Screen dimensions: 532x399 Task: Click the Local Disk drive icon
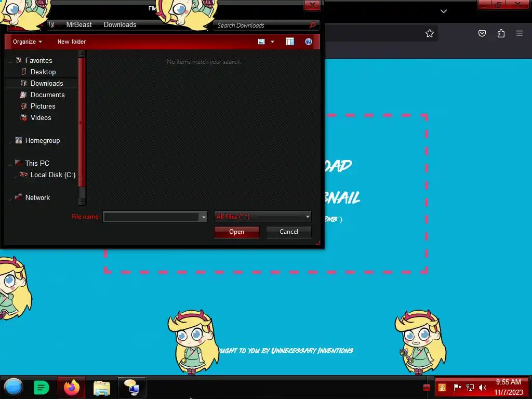coord(23,175)
